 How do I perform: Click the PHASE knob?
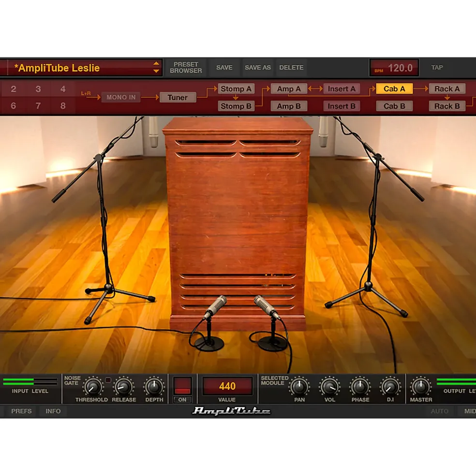(360, 387)
